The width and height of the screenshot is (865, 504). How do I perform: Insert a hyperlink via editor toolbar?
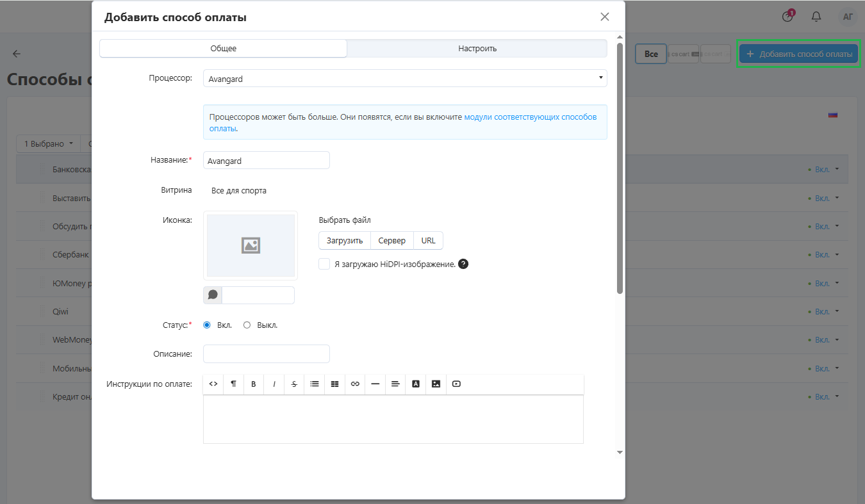tap(355, 384)
